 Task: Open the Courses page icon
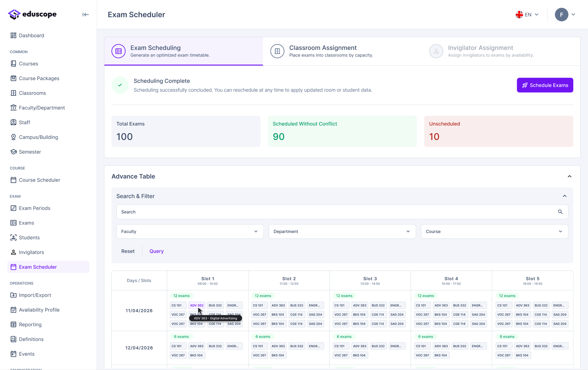point(14,64)
